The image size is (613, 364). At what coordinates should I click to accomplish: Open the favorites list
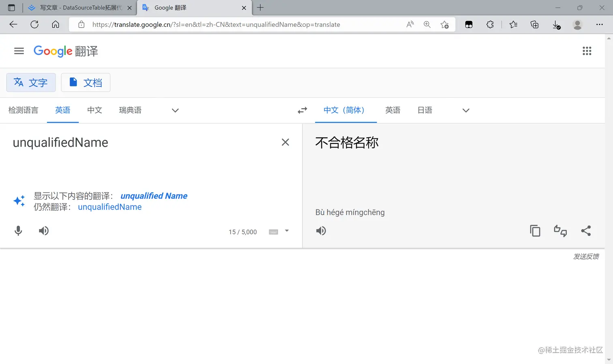[513, 24]
